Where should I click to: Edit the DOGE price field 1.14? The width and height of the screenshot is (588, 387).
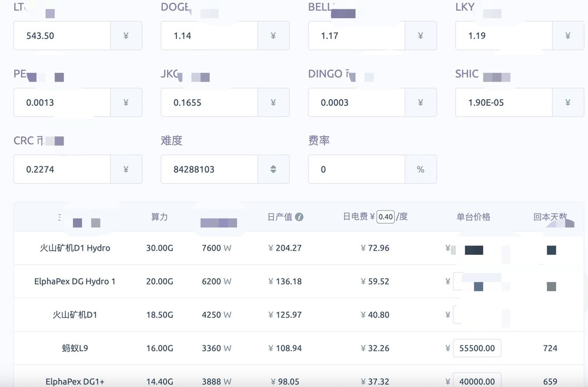coord(209,36)
